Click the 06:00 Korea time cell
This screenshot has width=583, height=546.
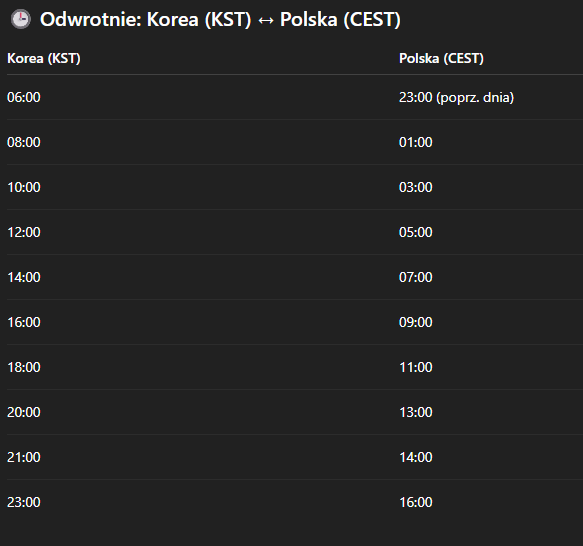(24, 97)
